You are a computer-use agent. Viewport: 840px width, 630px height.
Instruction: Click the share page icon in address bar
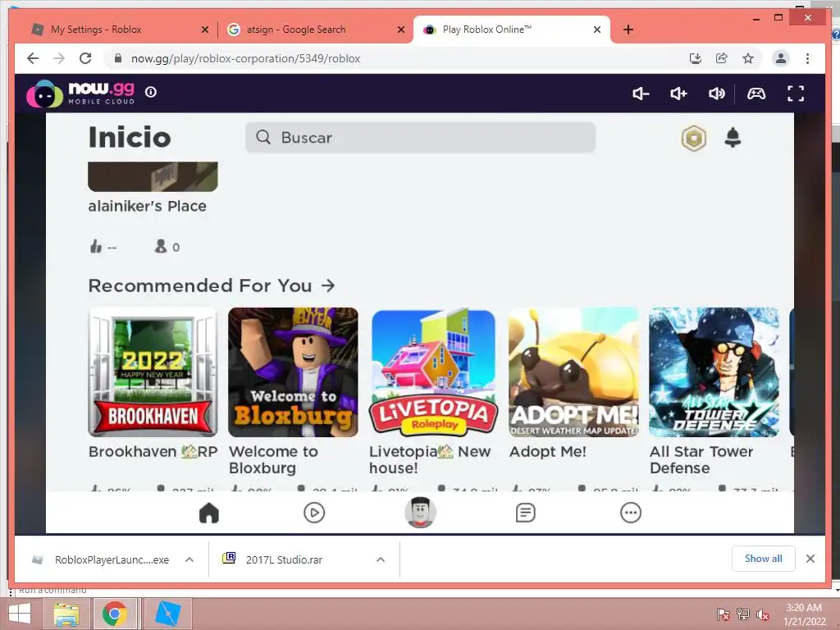coord(722,58)
